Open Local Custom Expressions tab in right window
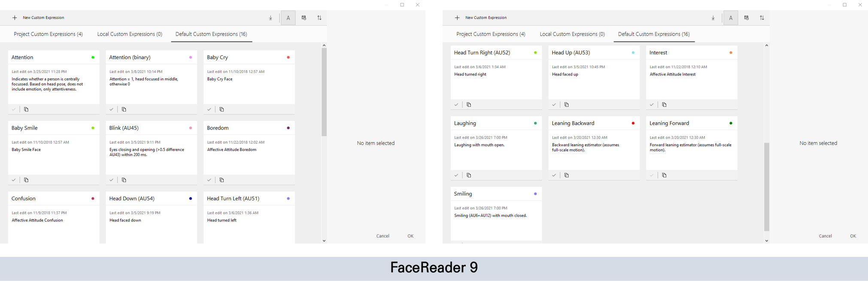This screenshot has height=286, width=868. coord(572,34)
